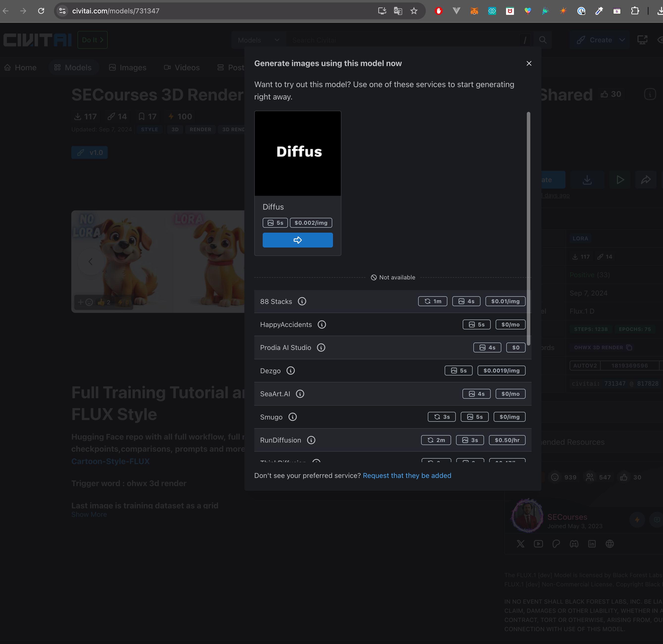The height and width of the screenshot is (644, 663).
Task: Open info icon next to 88 Stacks
Action: (x=302, y=301)
